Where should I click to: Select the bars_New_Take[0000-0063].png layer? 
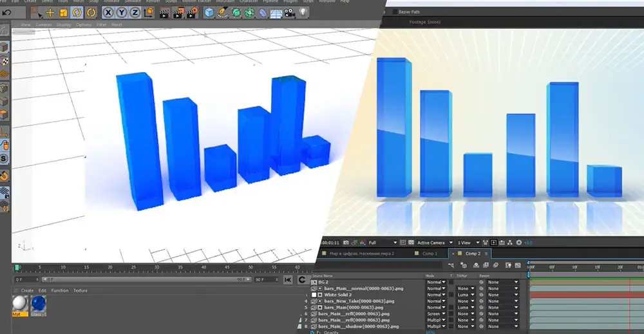coord(359,301)
